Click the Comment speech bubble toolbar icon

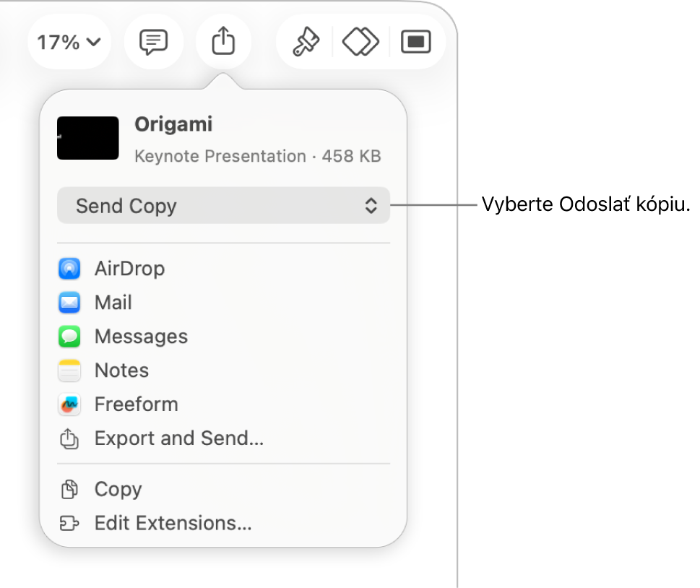(154, 42)
